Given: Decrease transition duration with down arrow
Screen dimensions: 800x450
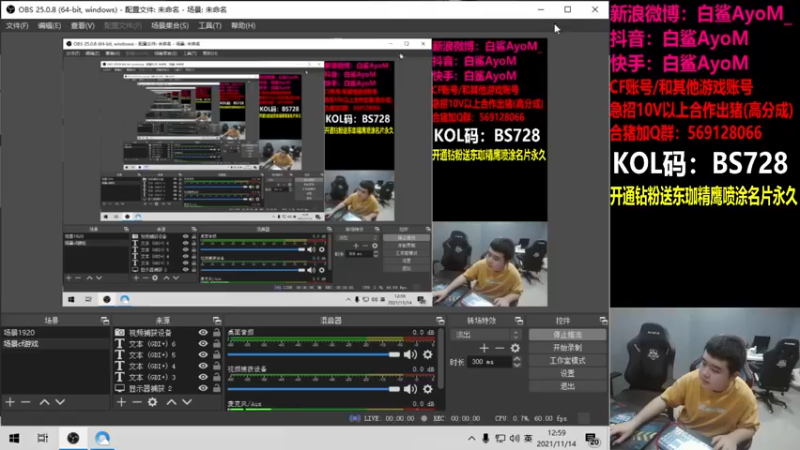Looking at the screenshot, I should tap(517, 365).
